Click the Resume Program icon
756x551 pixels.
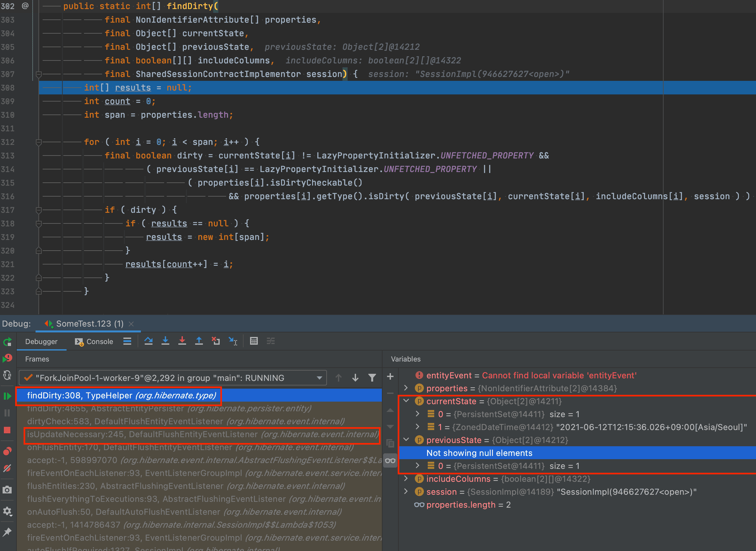[7, 396]
